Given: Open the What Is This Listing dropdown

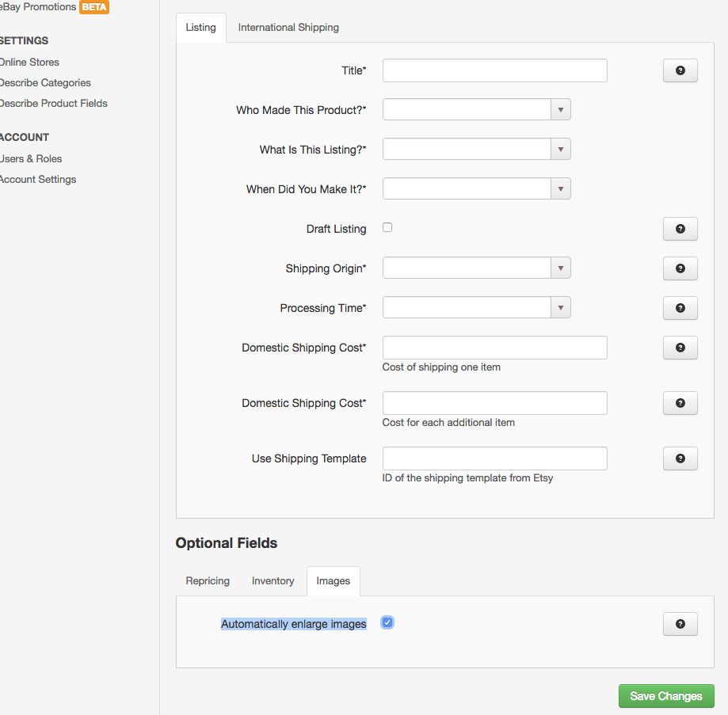Looking at the screenshot, I should click(476, 150).
